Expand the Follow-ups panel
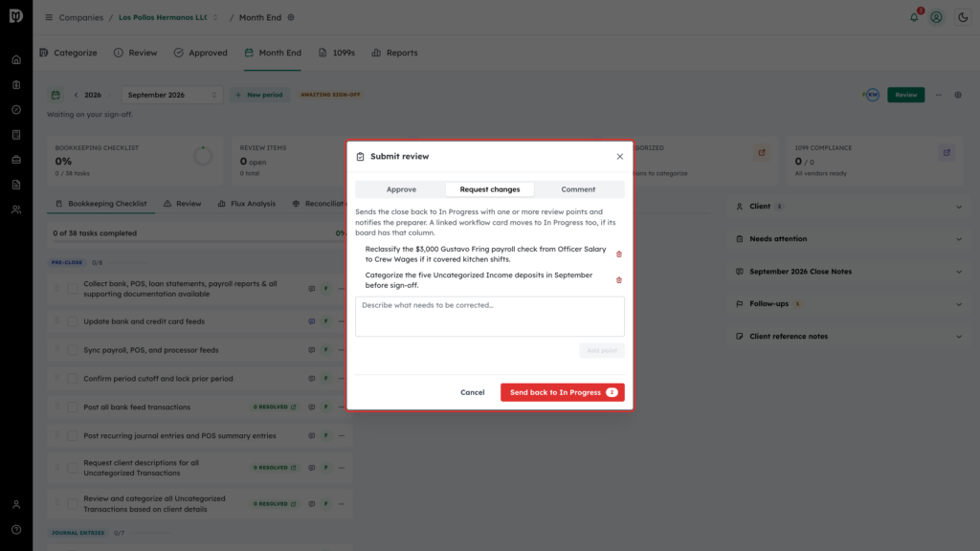 pyautogui.click(x=850, y=303)
